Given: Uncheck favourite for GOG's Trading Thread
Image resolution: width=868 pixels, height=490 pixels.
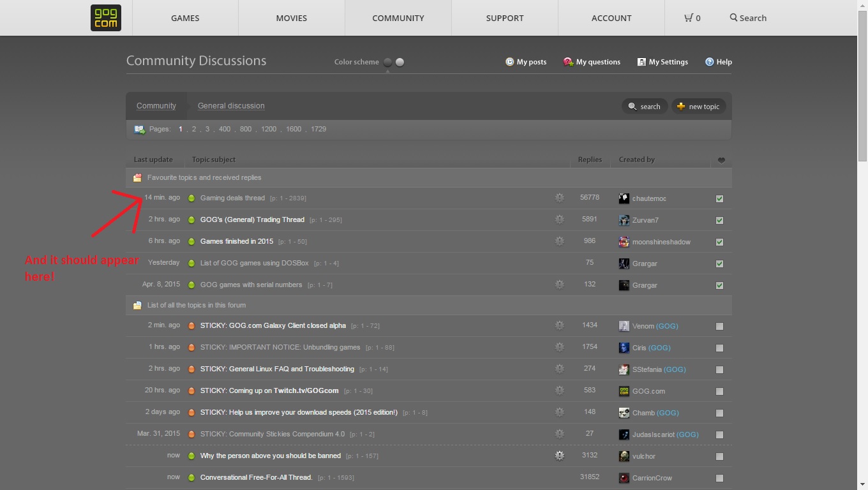Looking at the screenshot, I should click(720, 220).
